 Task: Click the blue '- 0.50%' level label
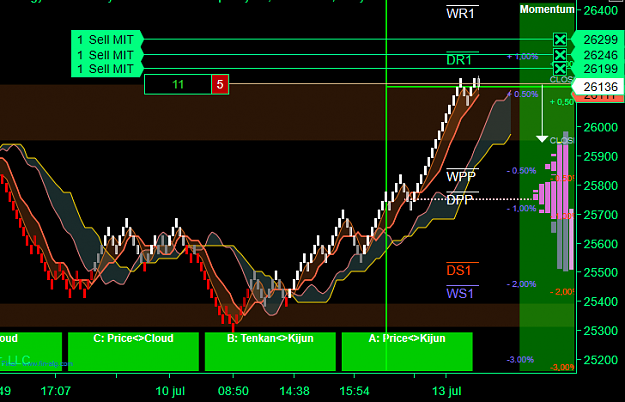point(521,171)
